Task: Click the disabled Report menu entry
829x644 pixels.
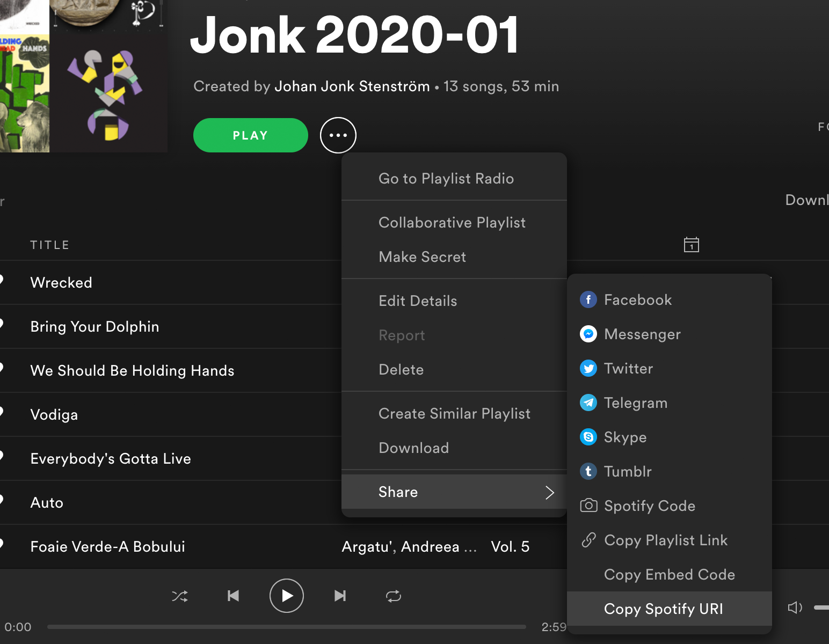Action: (x=402, y=335)
